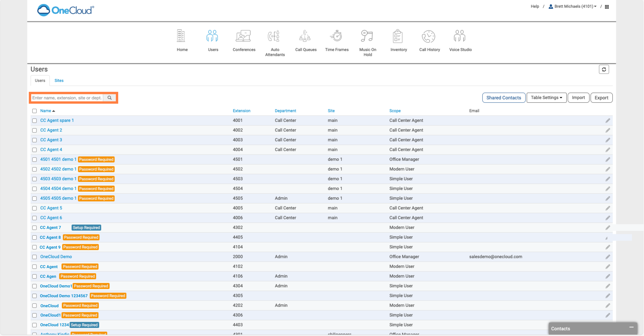Open the Brett Michaels (4101) user menu

pos(572,6)
